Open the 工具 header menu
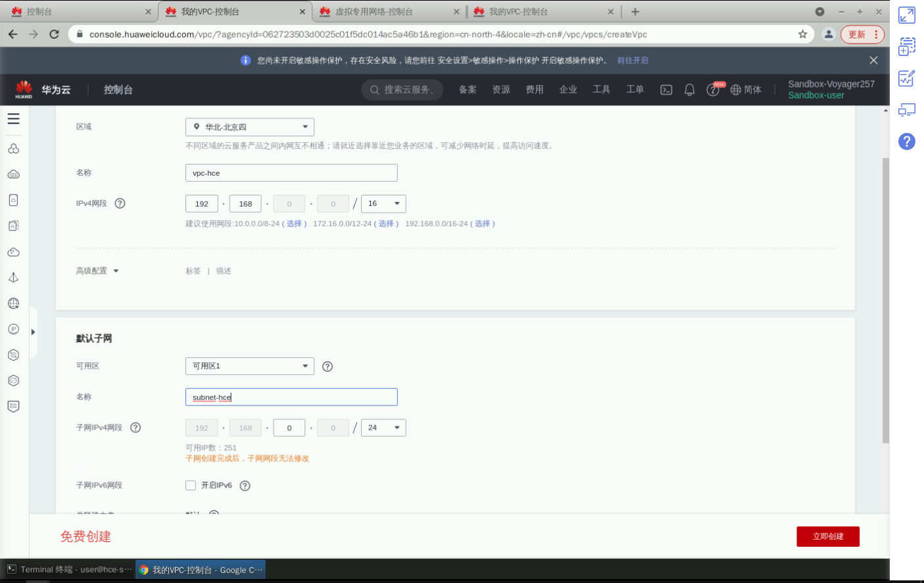The height and width of the screenshot is (583, 924). tap(602, 89)
